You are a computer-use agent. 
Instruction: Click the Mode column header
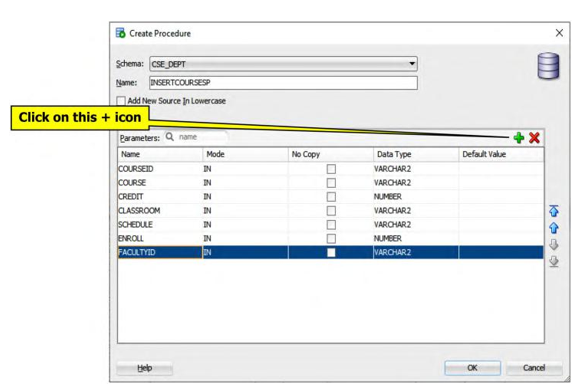[245, 154]
